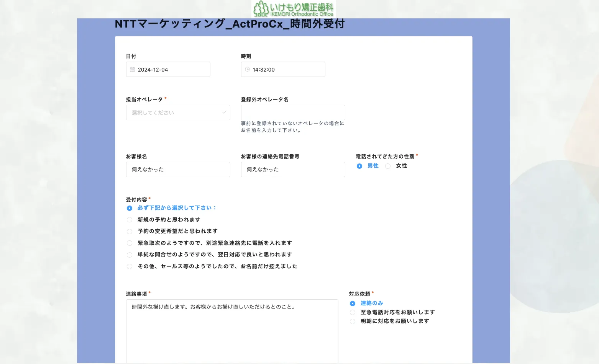Viewport: 599px width, 364px height.
Task: Select 連絡のみ under 対応依頼
Action: click(353, 304)
